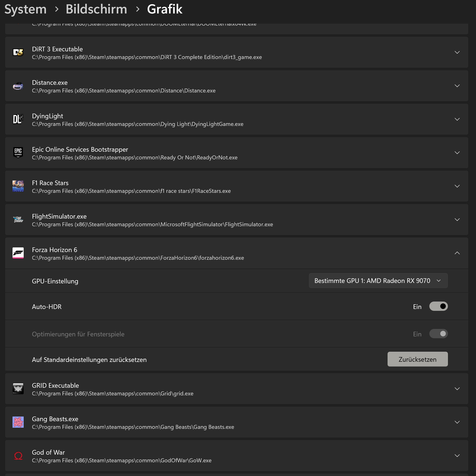This screenshot has height=476, width=476.
Task: Go to Bildschirm breadcrumb
Action: click(x=96, y=9)
